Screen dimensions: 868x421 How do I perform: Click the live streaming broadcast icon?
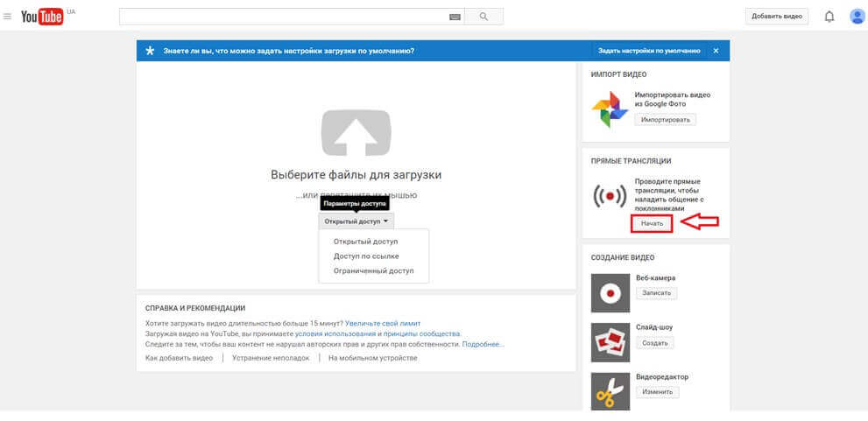tap(610, 196)
